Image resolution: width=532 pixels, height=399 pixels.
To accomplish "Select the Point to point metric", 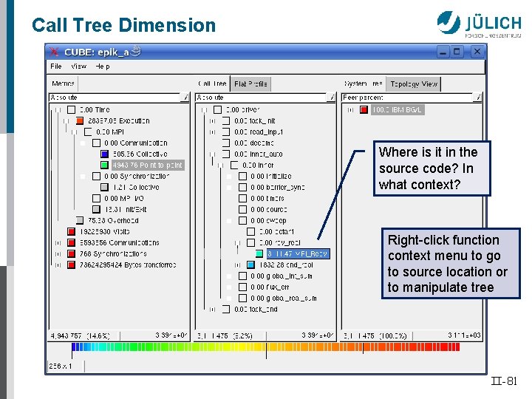I will point(148,166).
